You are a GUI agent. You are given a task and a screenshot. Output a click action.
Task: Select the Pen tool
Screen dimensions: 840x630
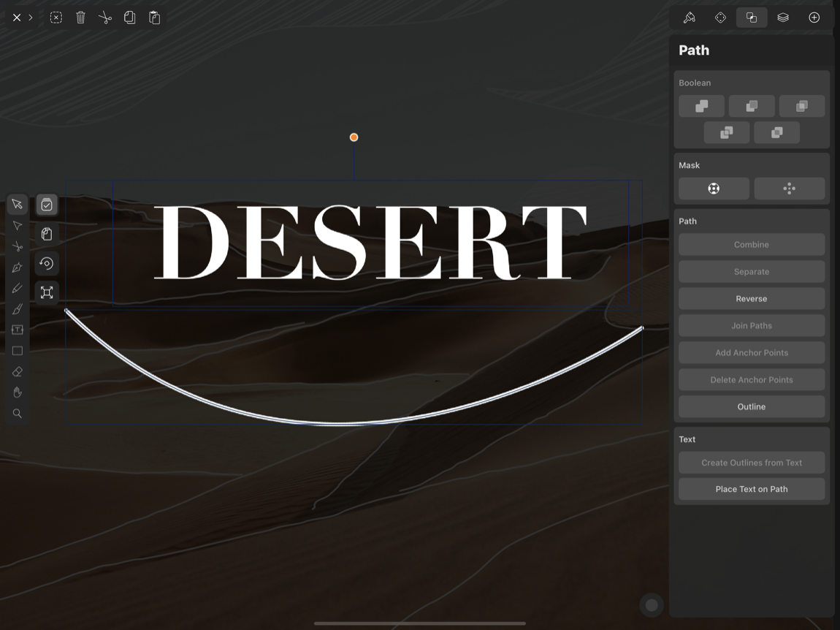point(17,267)
